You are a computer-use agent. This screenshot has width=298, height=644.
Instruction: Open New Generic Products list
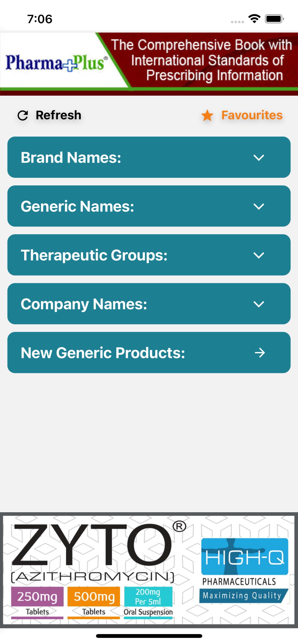[149, 353]
